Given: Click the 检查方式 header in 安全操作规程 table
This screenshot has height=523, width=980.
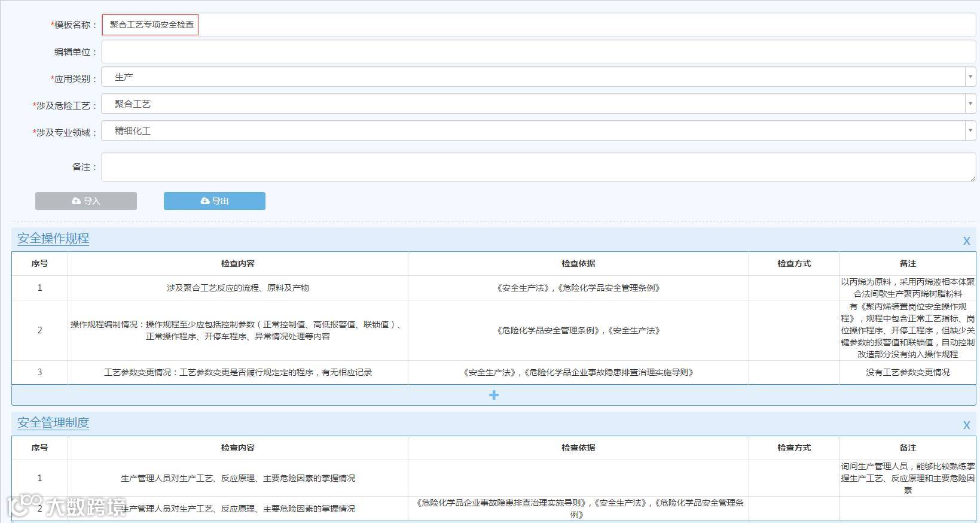Looking at the screenshot, I should (x=794, y=263).
